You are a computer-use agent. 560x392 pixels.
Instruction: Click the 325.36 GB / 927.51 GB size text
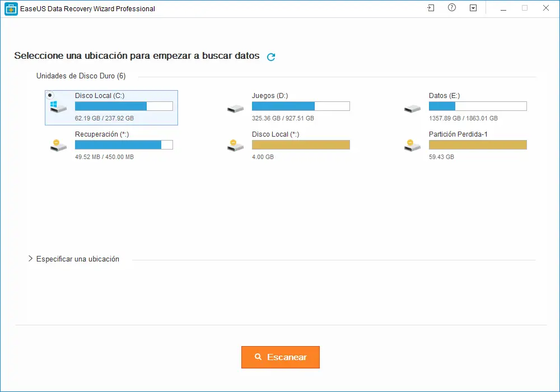[x=283, y=118]
